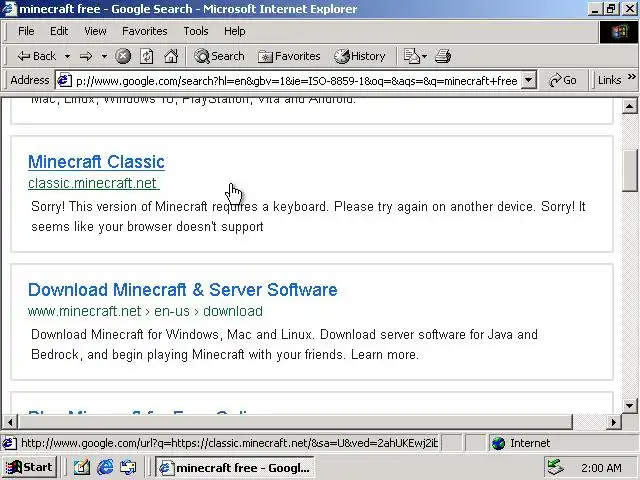Open the Favorites pane from toolbar

[x=289, y=56]
